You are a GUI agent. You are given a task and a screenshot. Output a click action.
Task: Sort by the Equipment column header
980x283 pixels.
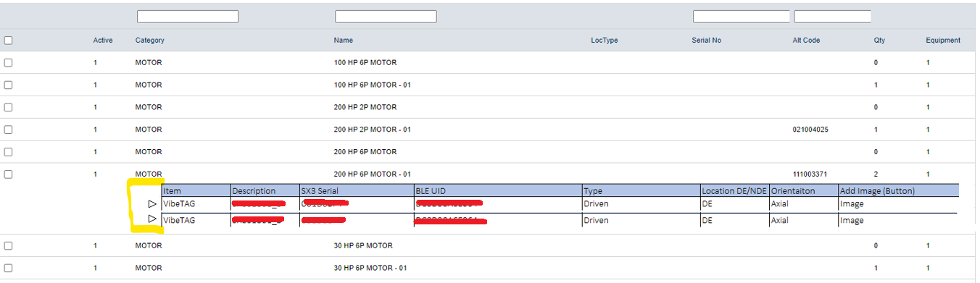[943, 41]
